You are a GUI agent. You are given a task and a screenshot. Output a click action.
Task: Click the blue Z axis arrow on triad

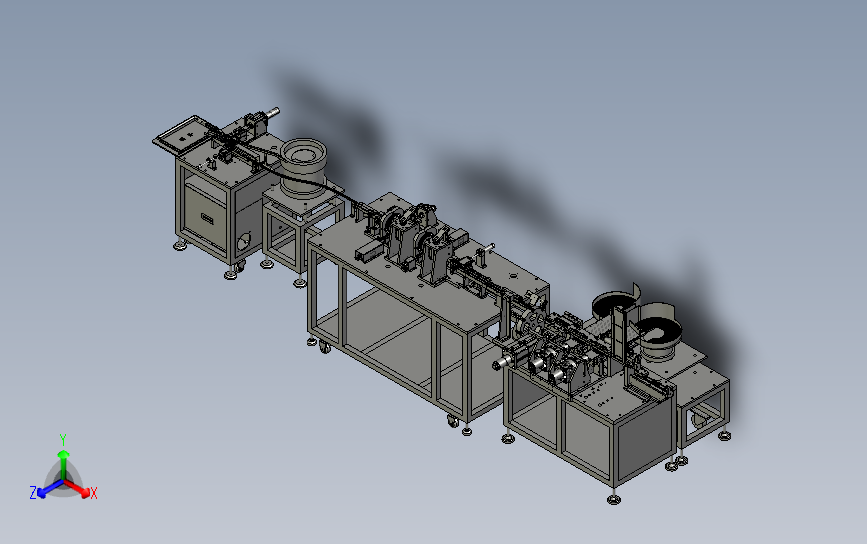tap(49, 489)
